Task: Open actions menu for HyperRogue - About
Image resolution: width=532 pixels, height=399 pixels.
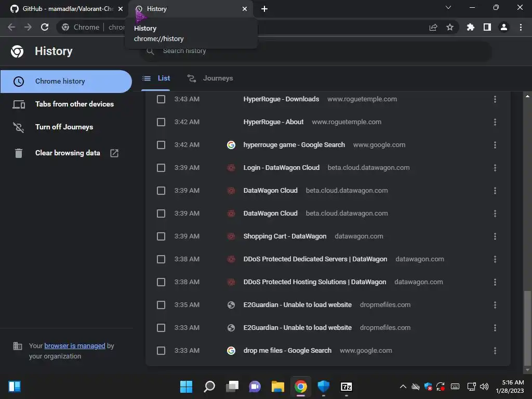Action: (495, 122)
